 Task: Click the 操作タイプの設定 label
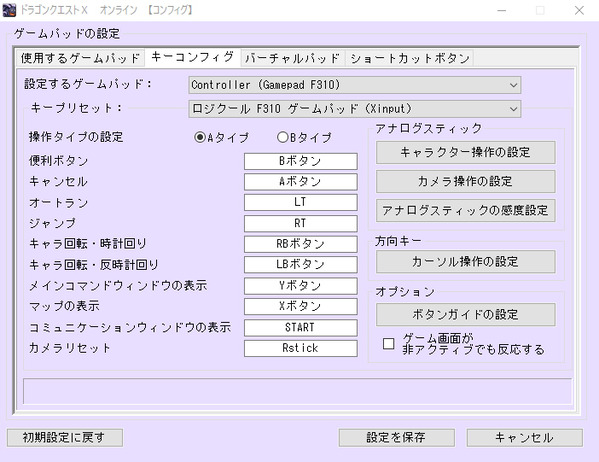pos(76,137)
